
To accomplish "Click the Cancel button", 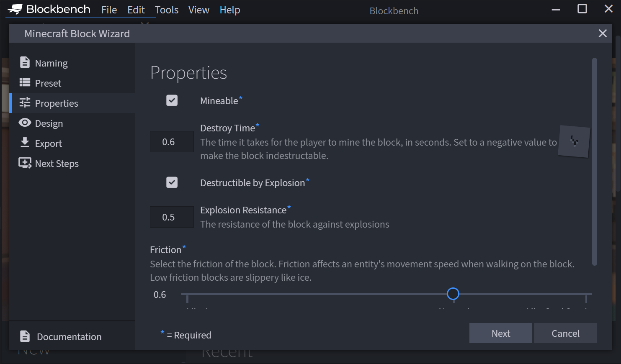I will (x=566, y=333).
